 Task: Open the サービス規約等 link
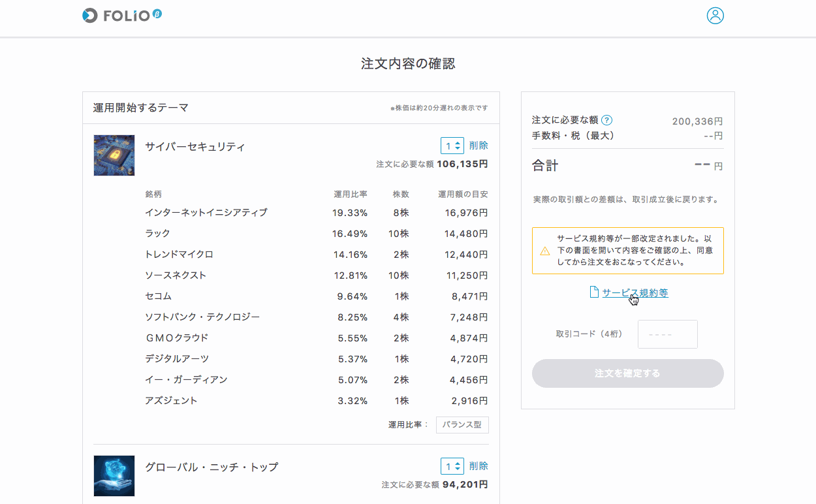635,292
